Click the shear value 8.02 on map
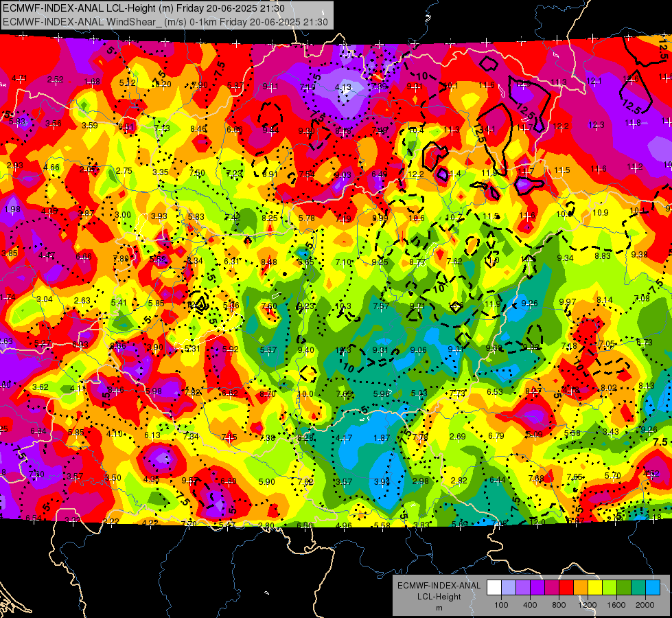Viewport: 672px width, 618px height. coord(608,388)
